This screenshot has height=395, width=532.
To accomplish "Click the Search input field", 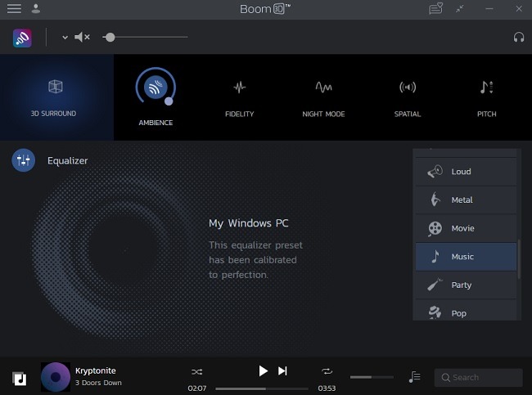I will click(479, 377).
